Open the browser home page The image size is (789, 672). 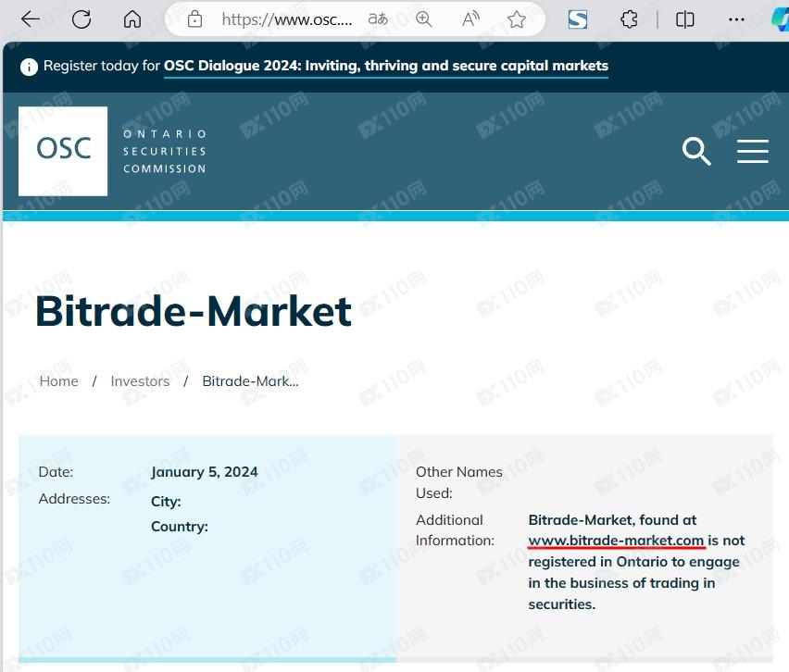tap(132, 19)
